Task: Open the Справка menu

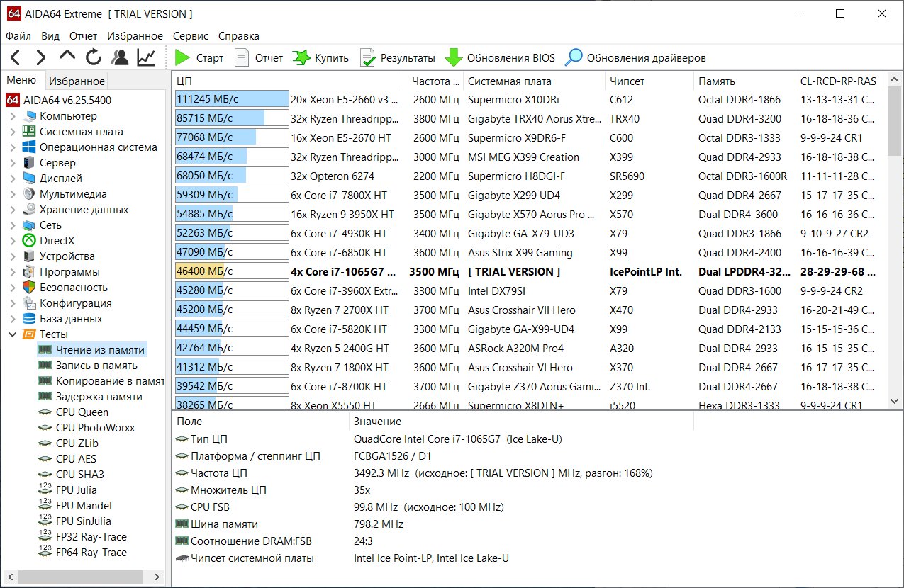Action: (239, 35)
